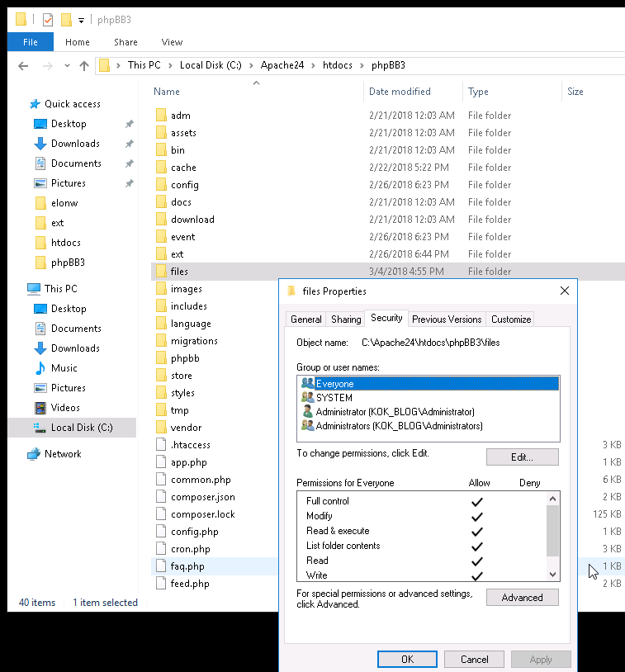Sort by the Name column header
Image resolution: width=625 pixels, height=672 pixels.
(167, 92)
